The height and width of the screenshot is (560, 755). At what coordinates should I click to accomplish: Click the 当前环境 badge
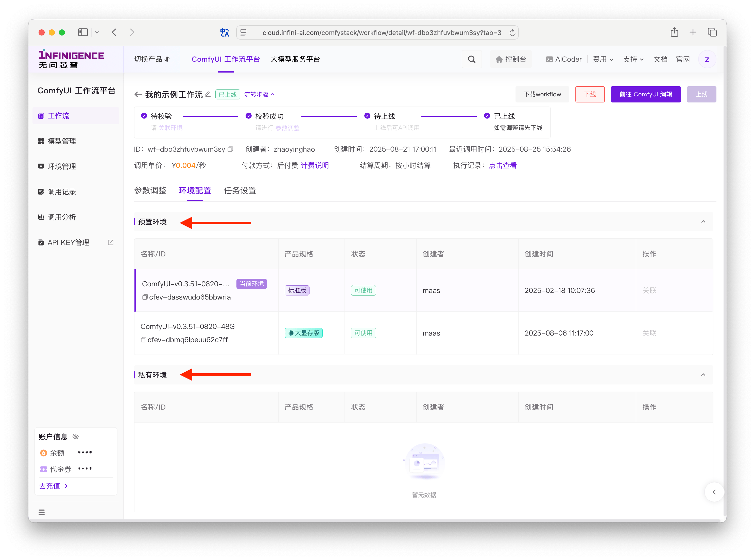pos(251,283)
